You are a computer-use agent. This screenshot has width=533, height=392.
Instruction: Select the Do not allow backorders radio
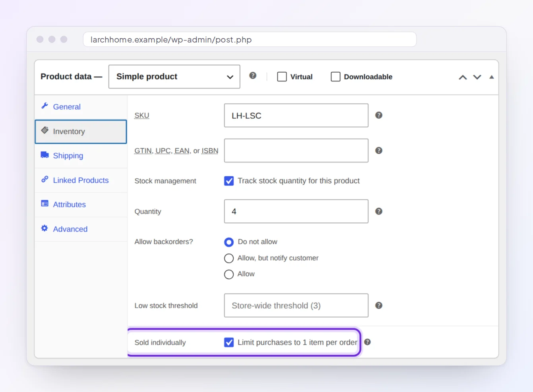pos(229,242)
